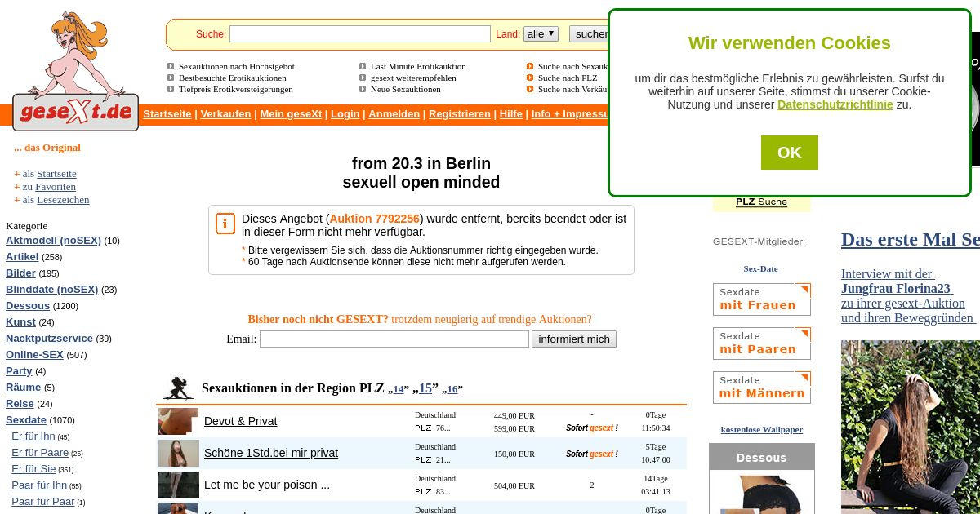Open Registrieren in the nav bar
980x514 pixels.
click(460, 113)
